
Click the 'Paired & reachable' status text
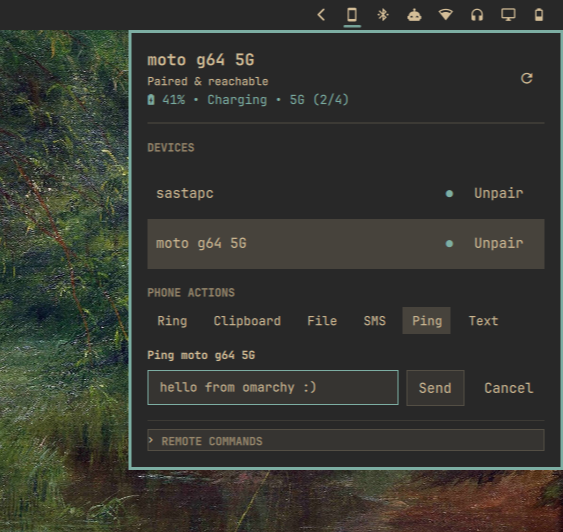[208, 81]
